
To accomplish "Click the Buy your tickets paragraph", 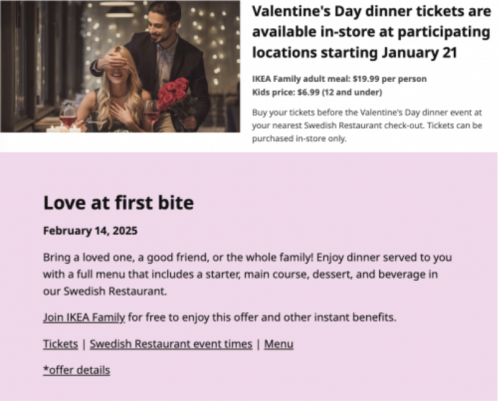I will click(367, 125).
